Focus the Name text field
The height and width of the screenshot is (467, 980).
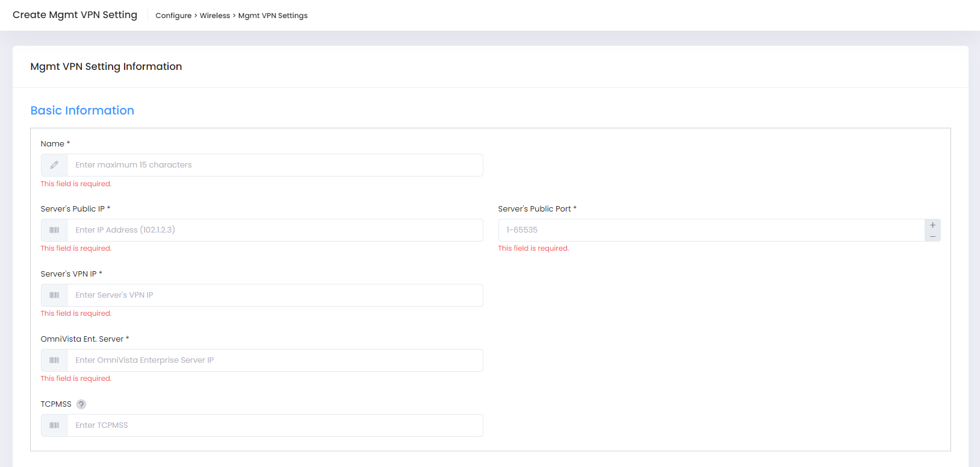tap(274, 165)
